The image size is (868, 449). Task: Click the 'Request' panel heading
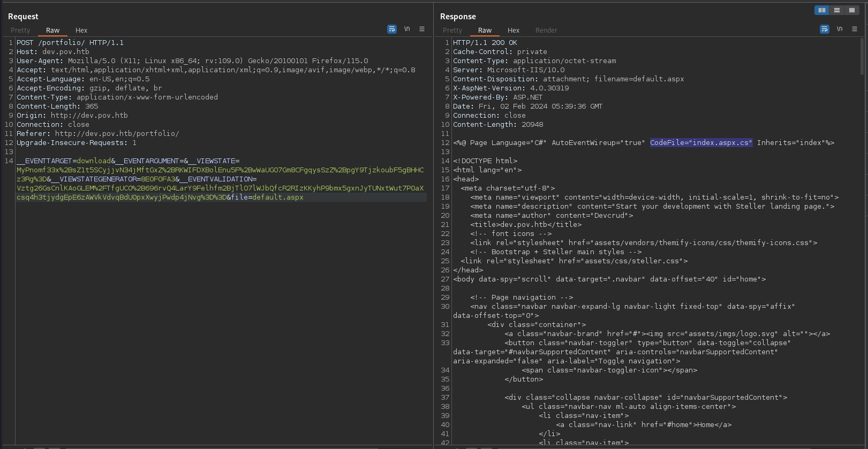(x=23, y=17)
